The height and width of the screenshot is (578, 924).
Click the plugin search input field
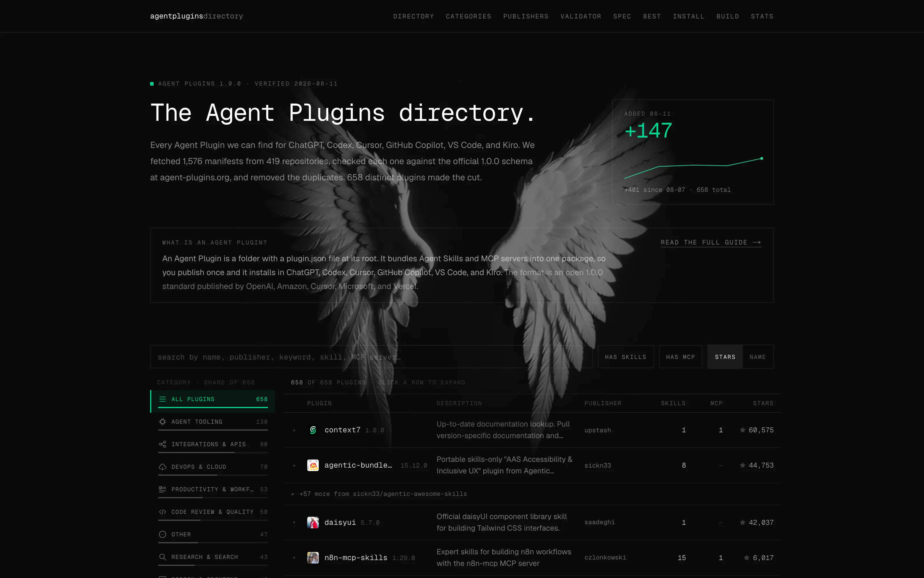click(371, 357)
